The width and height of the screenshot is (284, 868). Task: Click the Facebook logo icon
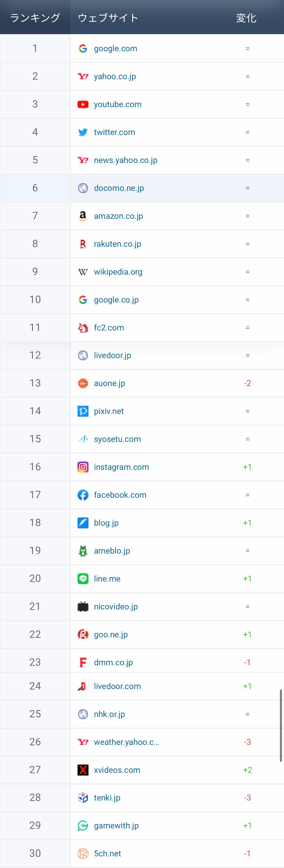tap(83, 495)
